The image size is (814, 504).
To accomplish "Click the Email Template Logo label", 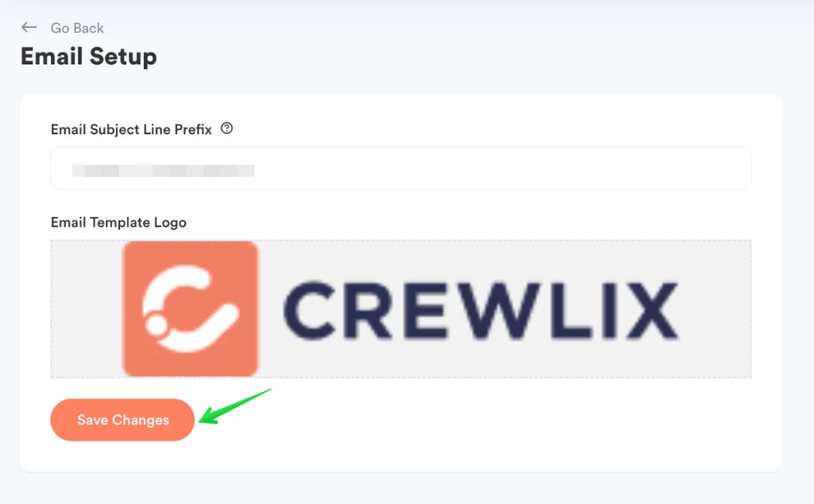I will tap(118, 222).
